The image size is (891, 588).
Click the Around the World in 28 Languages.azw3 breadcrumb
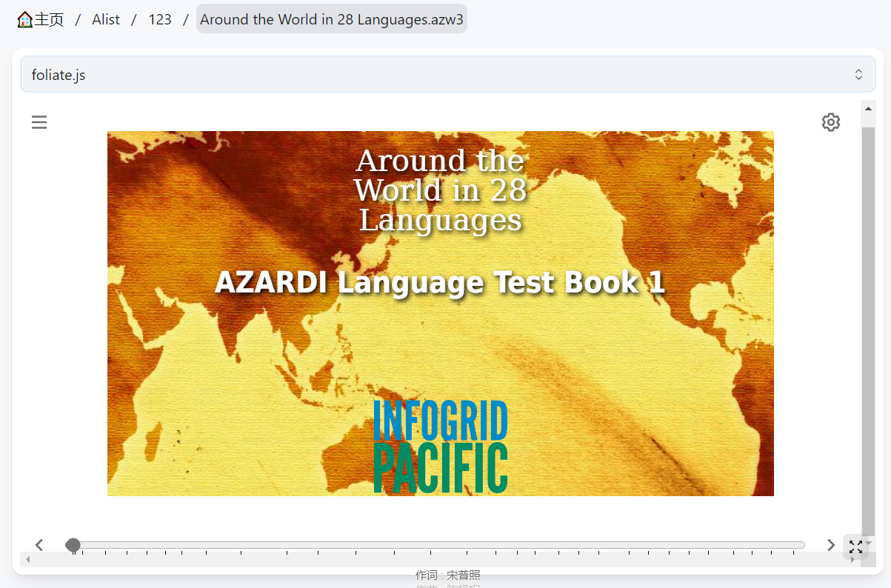(332, 19)
